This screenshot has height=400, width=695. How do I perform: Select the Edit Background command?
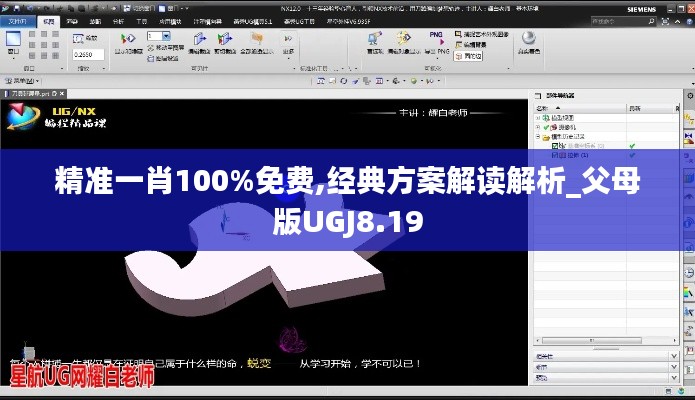(x=471, y=45)
